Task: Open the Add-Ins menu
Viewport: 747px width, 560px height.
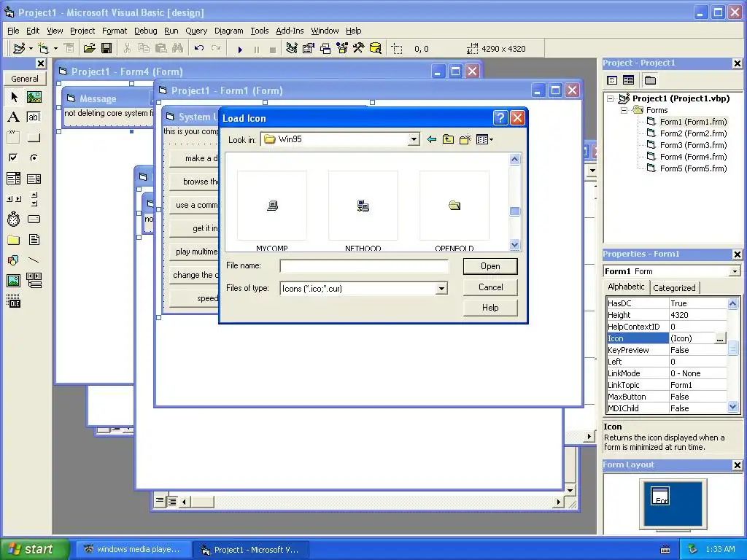Action: [290, 31]
